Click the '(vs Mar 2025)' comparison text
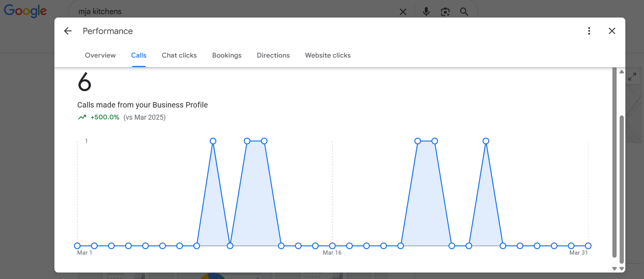The image size is (644, 279). tap(145, 117)
